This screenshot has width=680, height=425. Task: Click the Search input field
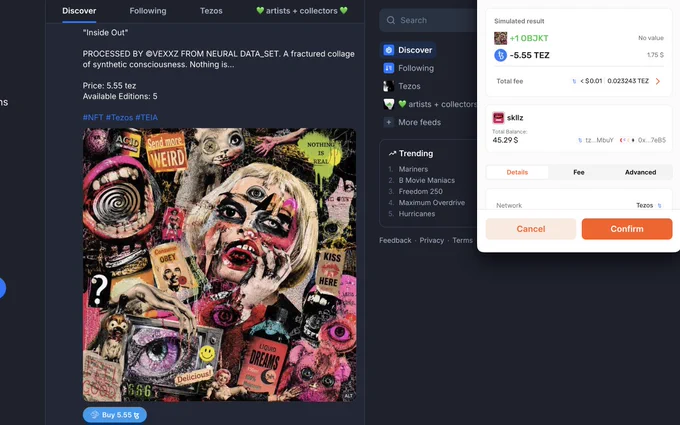point(429,20)
